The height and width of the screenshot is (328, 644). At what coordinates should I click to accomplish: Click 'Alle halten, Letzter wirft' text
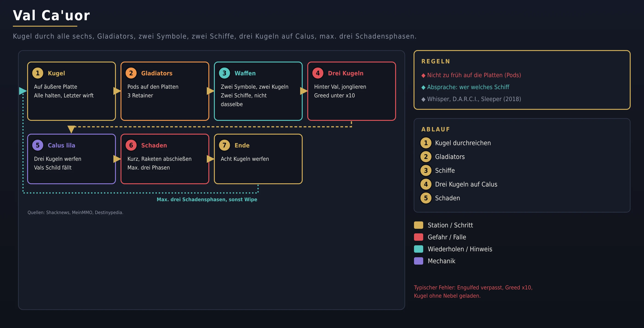click(x=64, y=96)
